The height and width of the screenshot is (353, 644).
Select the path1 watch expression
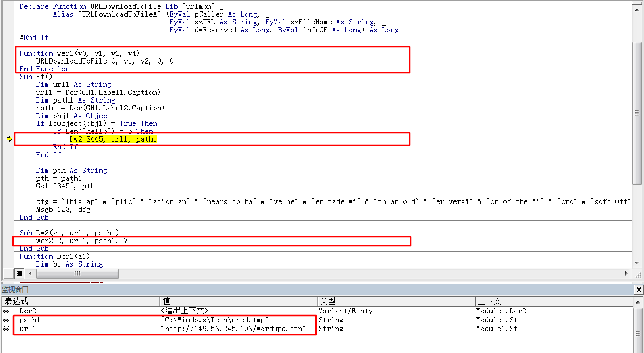tap(30, 320)
